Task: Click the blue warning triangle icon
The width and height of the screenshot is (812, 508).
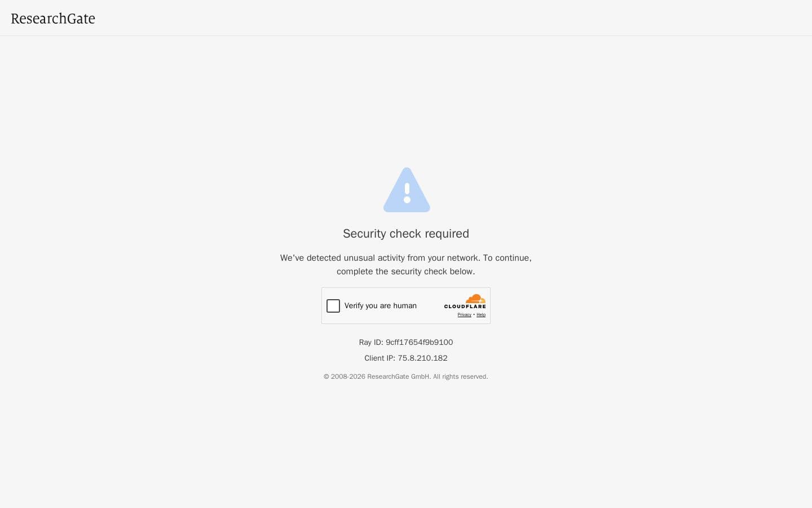Action: 407,190
